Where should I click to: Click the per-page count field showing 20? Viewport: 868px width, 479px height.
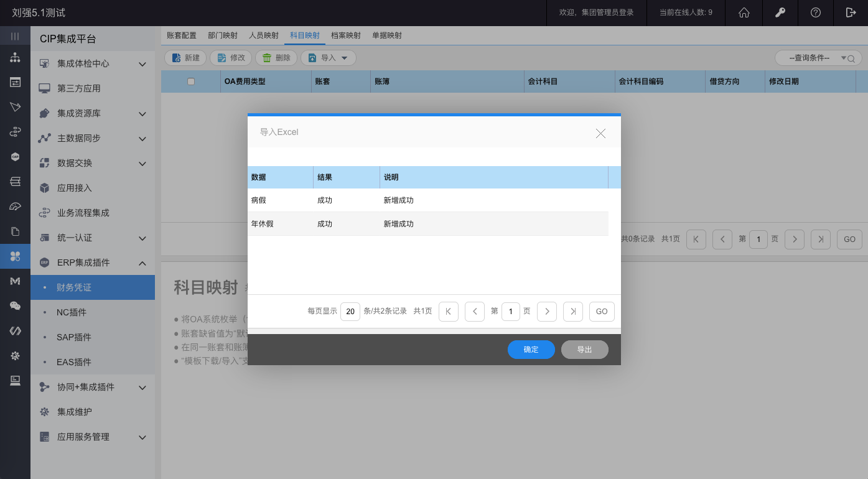[x=350, y=311]
